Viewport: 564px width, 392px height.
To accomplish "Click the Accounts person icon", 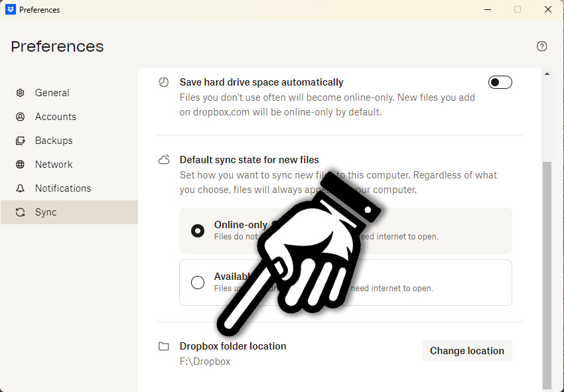I will 21,117.
